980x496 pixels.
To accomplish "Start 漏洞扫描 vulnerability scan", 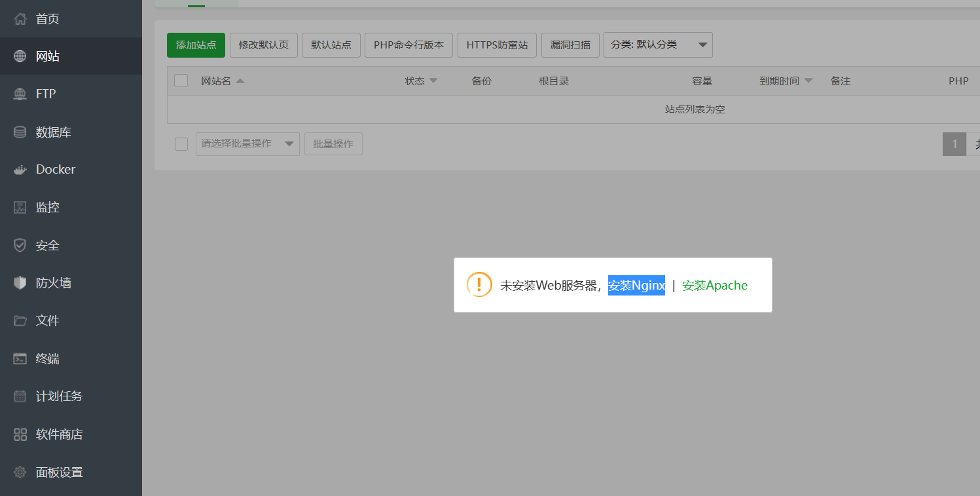I will pyautogui.click(x=570, y=45).
